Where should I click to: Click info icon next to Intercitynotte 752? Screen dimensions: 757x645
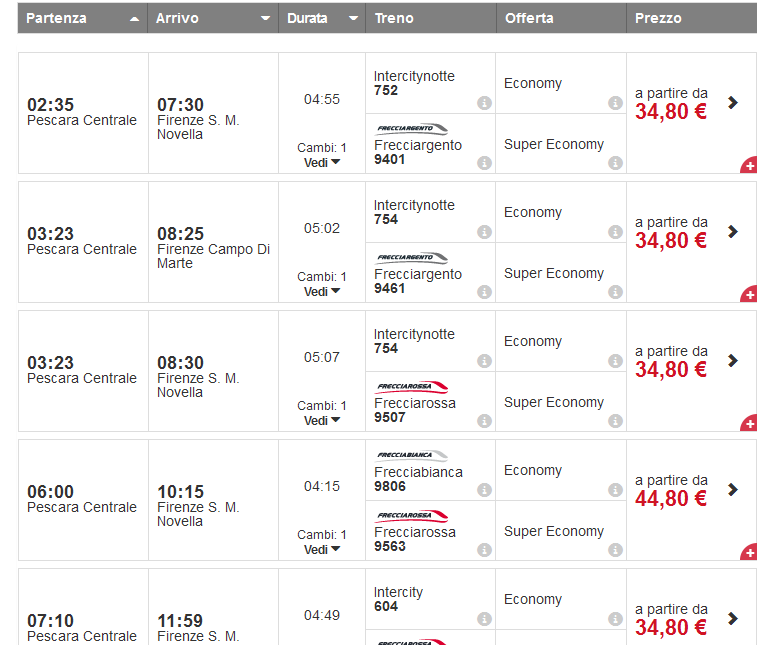coord(484,103)
